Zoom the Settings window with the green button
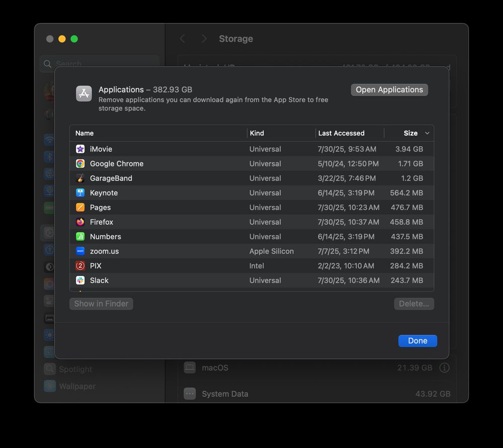Screen dimensions: 503x448 (x=74, y=39)
